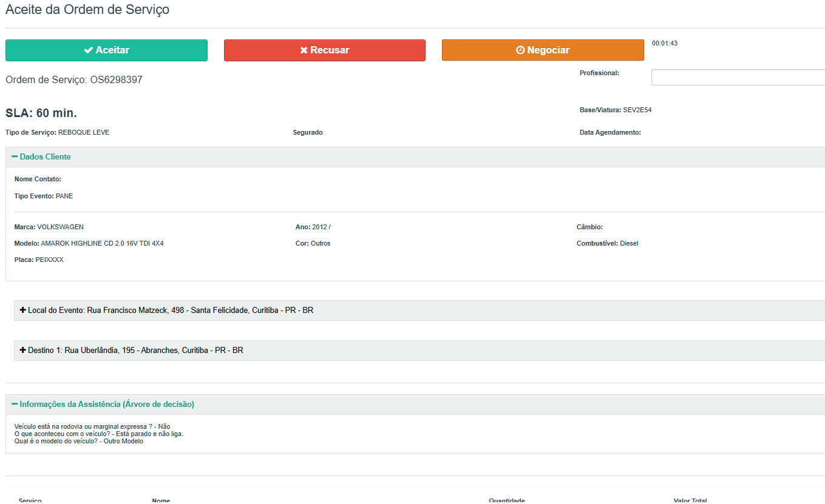Screen dimensions: 825x504
Task: Click the X icon on Recusar
Action: [304, 50]
